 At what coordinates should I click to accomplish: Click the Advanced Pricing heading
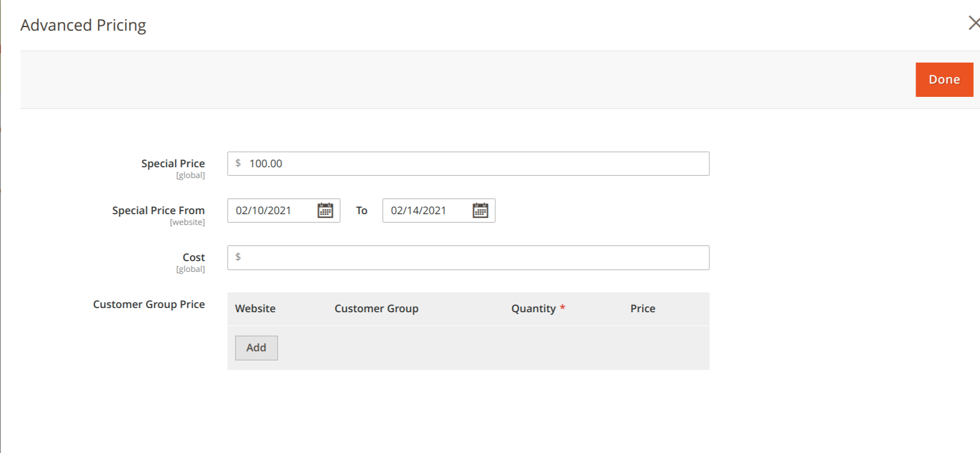83,25
